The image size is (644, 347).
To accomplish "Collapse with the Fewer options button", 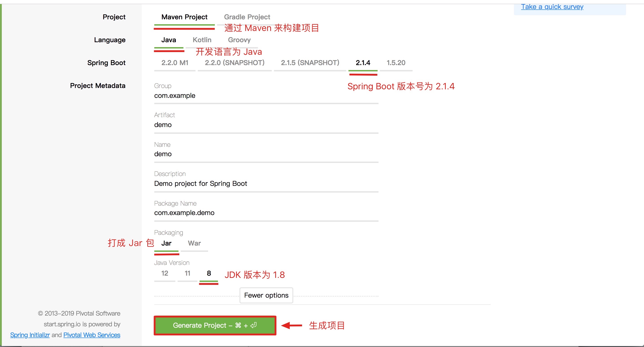I will point(266,295).
